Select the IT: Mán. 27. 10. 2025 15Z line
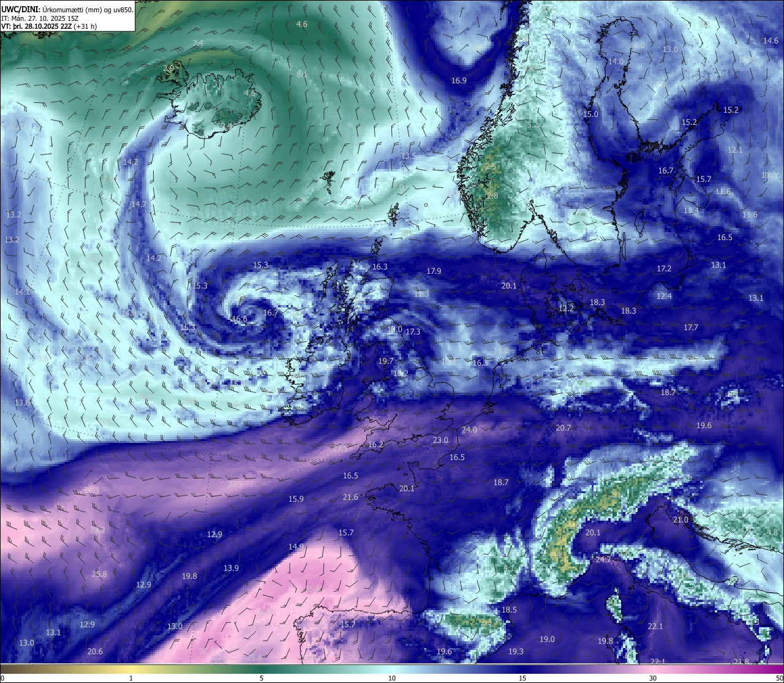This screenshot has width=784, height=683. pyautogui.click(x=40, y=18)
